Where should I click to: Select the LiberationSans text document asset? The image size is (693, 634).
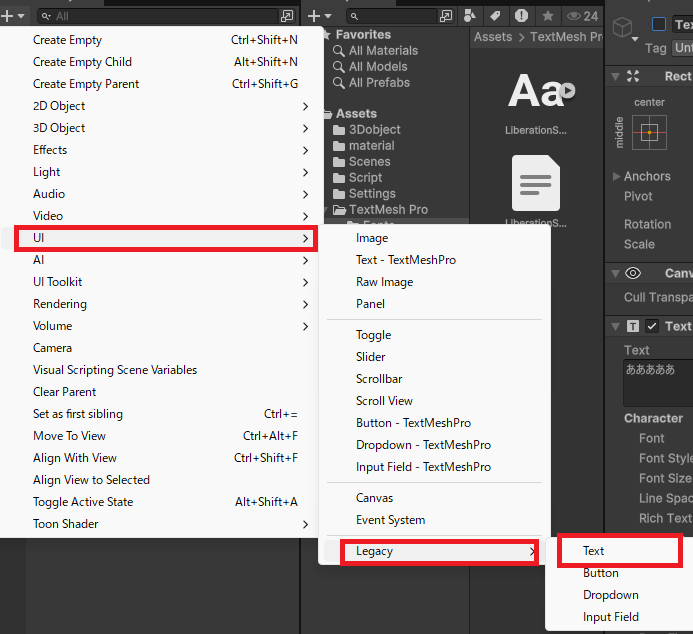click(536, 183)
